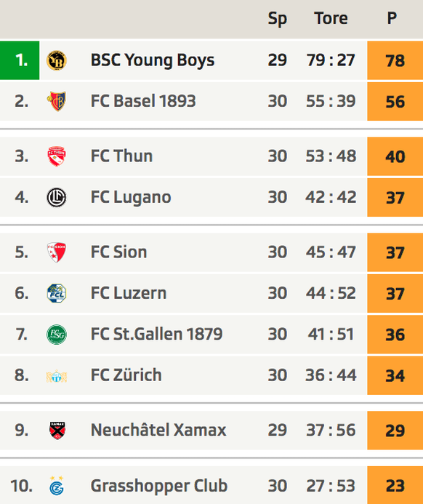Click the FC Luzern FCL logo
423x504 pixels.
coord(57,293)
